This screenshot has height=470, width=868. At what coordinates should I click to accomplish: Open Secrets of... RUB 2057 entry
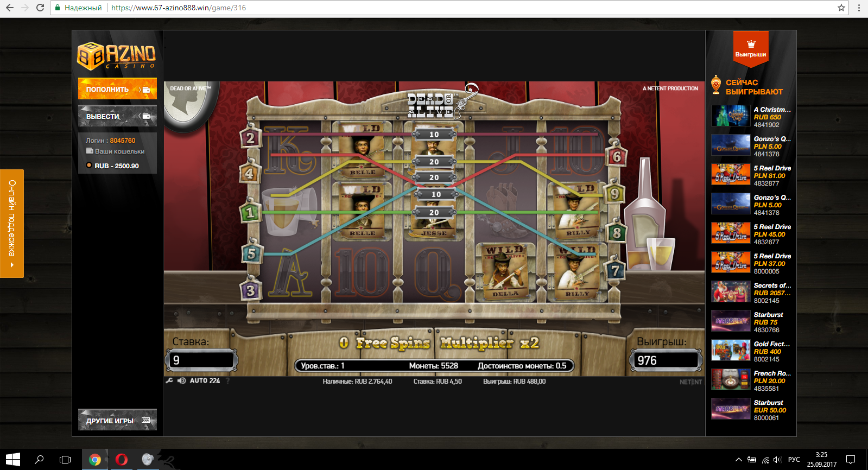[x=751, y=292]
